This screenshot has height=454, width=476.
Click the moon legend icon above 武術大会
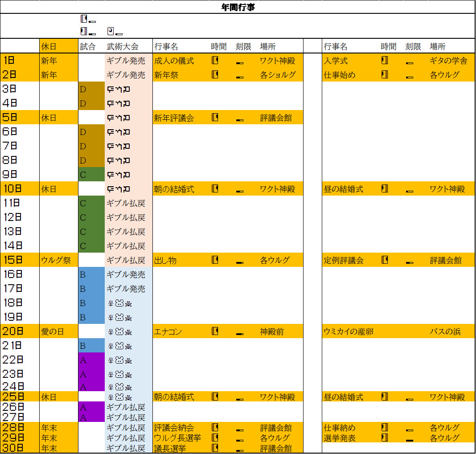(x=111, y=31)
